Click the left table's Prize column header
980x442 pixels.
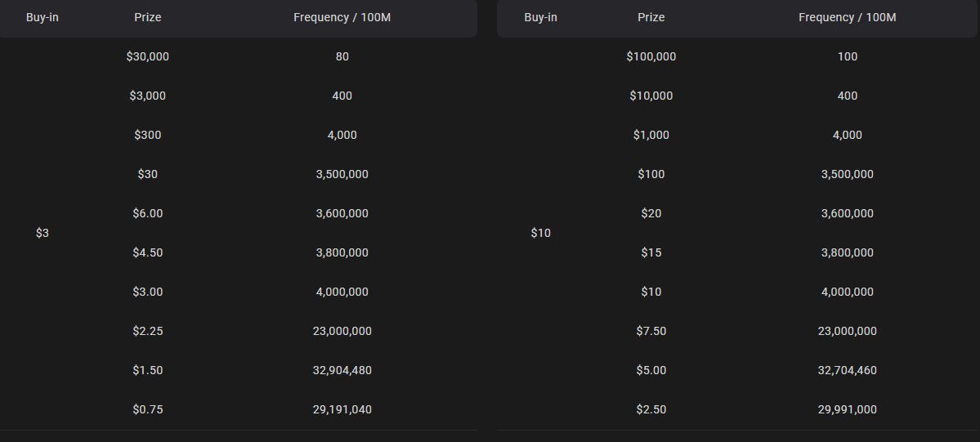tap(147, 17)
